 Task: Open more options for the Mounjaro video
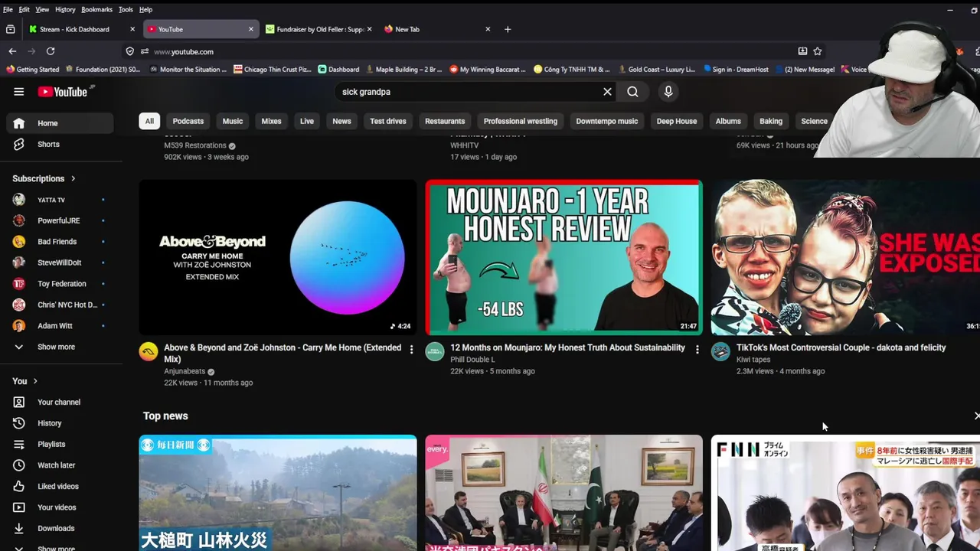point(697,349)
